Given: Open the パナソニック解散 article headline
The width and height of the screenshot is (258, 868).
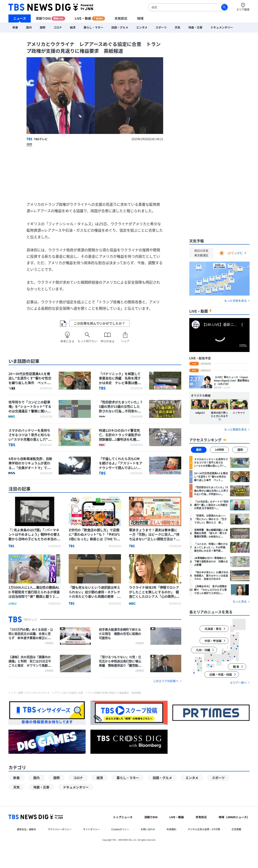Looking at the screenshot, I should click(120, 378).
